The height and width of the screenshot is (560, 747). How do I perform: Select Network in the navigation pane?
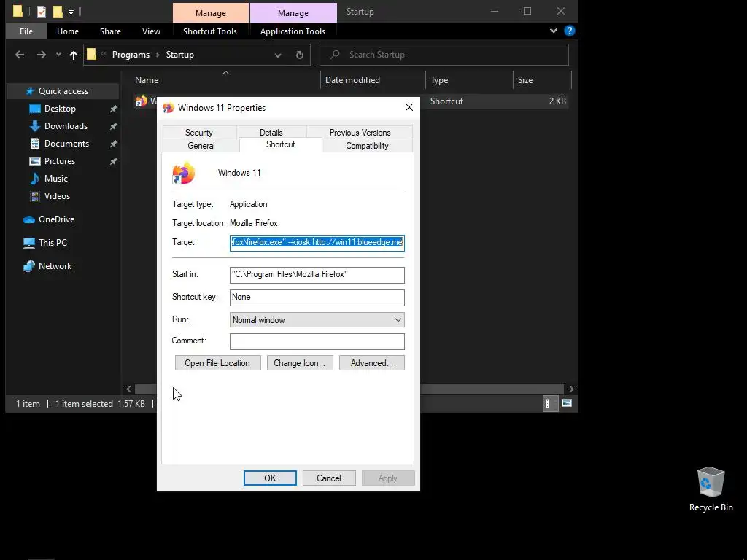(x=55, y=266)
